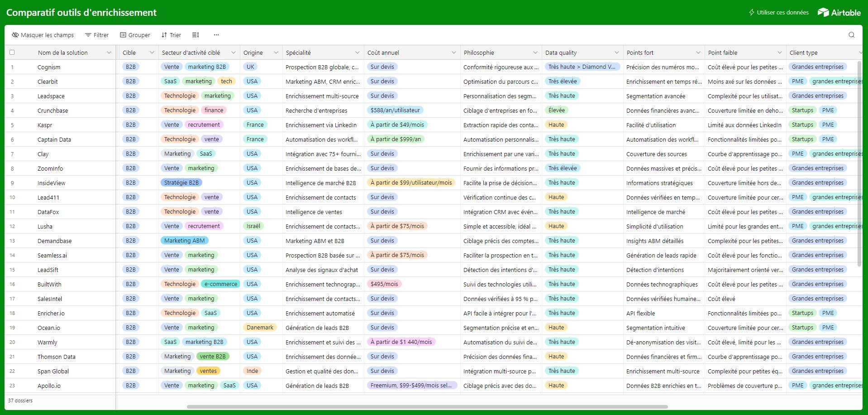Open Points fort column dropdown arrow
Viewport: 868px width, 415px height.
click(698, 52)
